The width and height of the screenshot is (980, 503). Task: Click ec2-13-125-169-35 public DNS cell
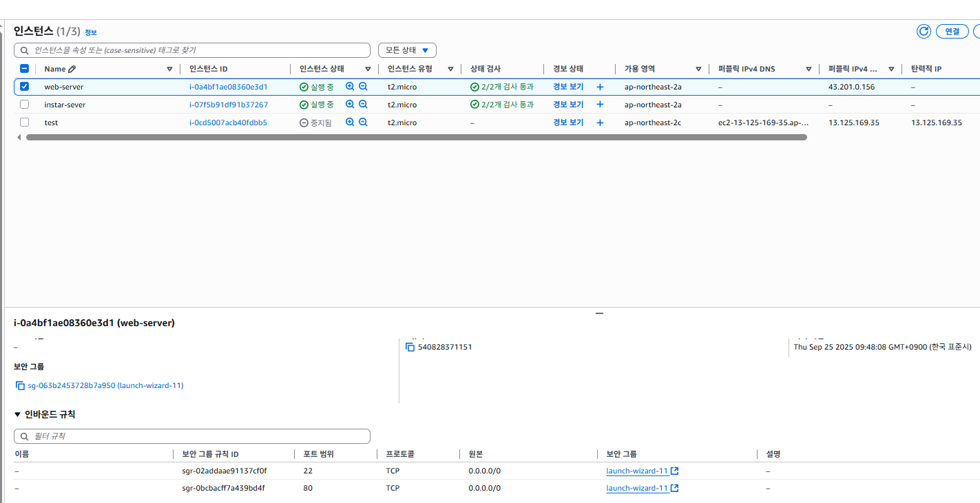[764, 122]
